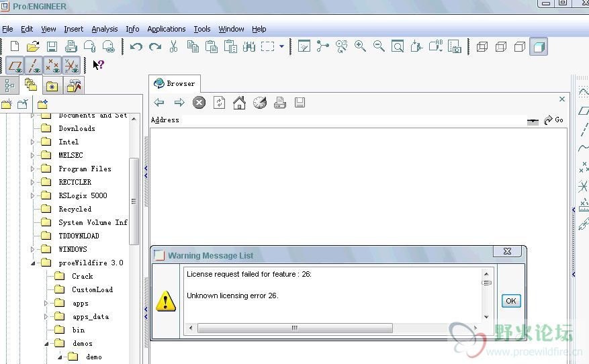Open the Favorites navigator tab
The width and height of the screenshot is (589, 364).
pyautogui.click(x=52, y=87)
